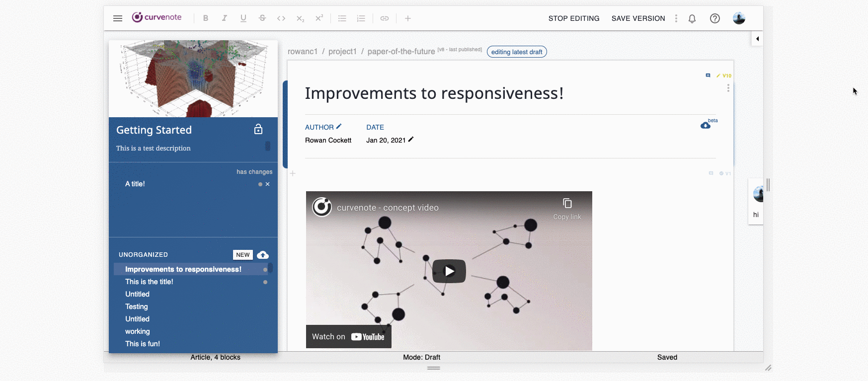Open the 'Testing' article
Screen dimensions: 868x381
(137, 306)
